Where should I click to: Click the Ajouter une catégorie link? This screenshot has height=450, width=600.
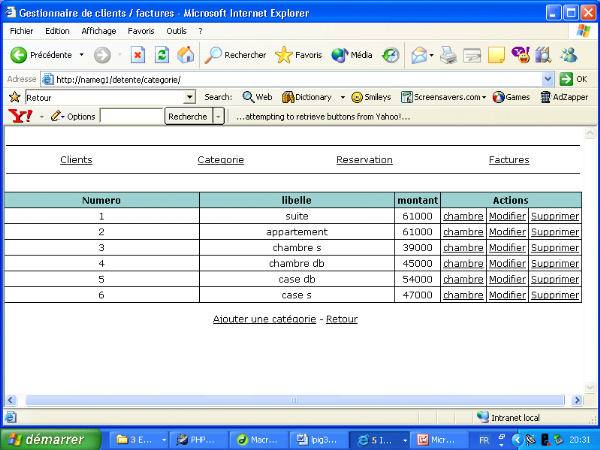(265, 319)
